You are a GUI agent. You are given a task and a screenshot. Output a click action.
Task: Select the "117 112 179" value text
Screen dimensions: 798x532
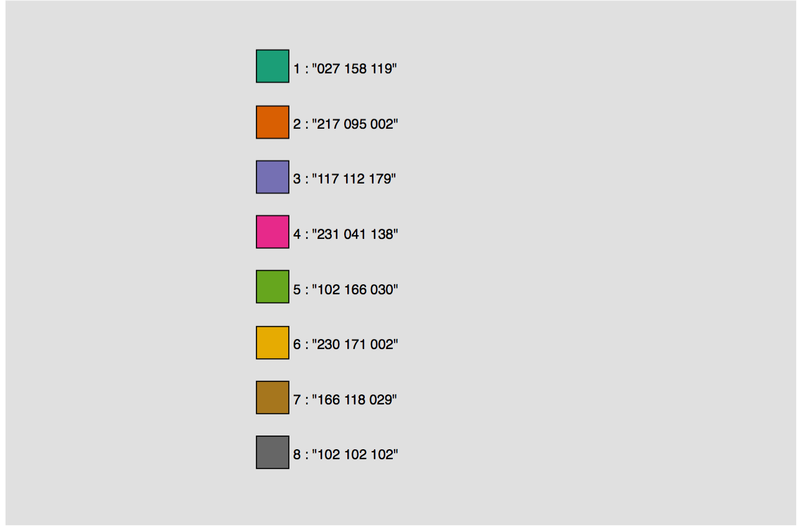pyautogui.click(x=354, y=179)
